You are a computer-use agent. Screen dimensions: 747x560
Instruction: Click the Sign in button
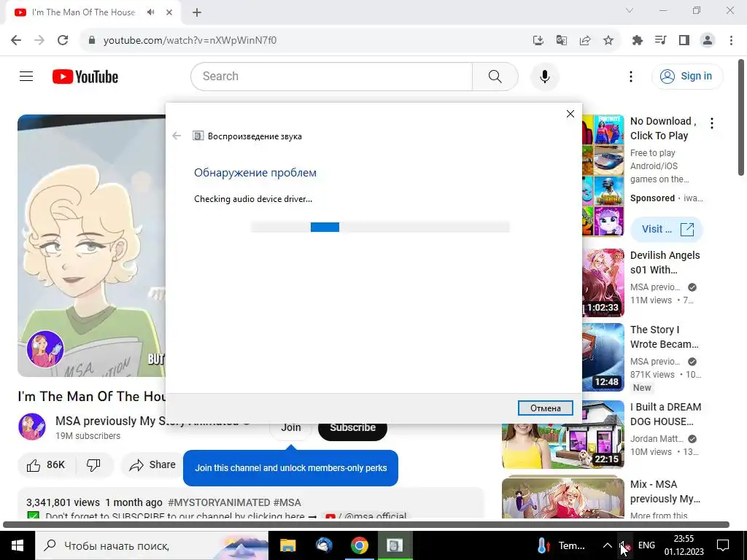tap(687, 76)
